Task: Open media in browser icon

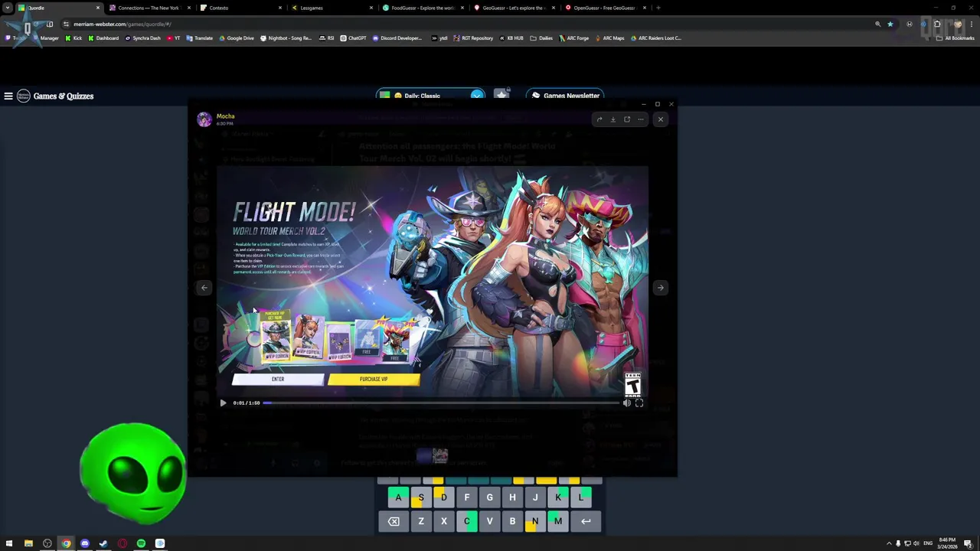Action: click(x=627, y=119)
